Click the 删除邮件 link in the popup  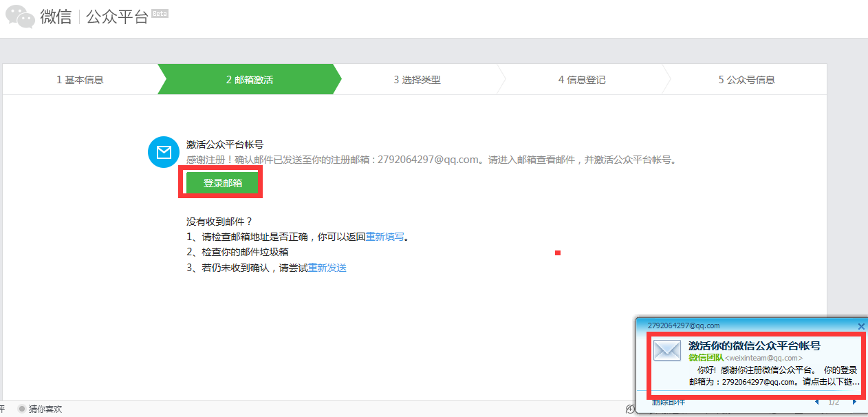click(669, 402)
